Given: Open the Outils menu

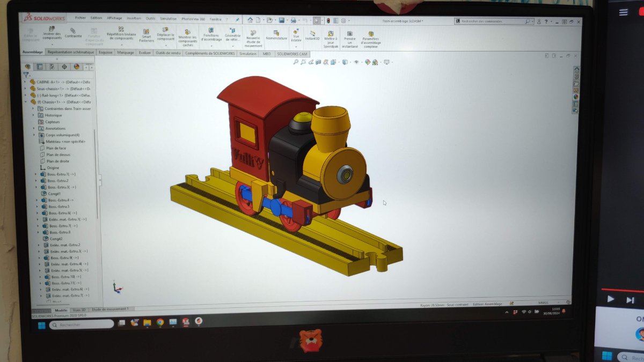Looking at the screenshot, I should 151,18.
